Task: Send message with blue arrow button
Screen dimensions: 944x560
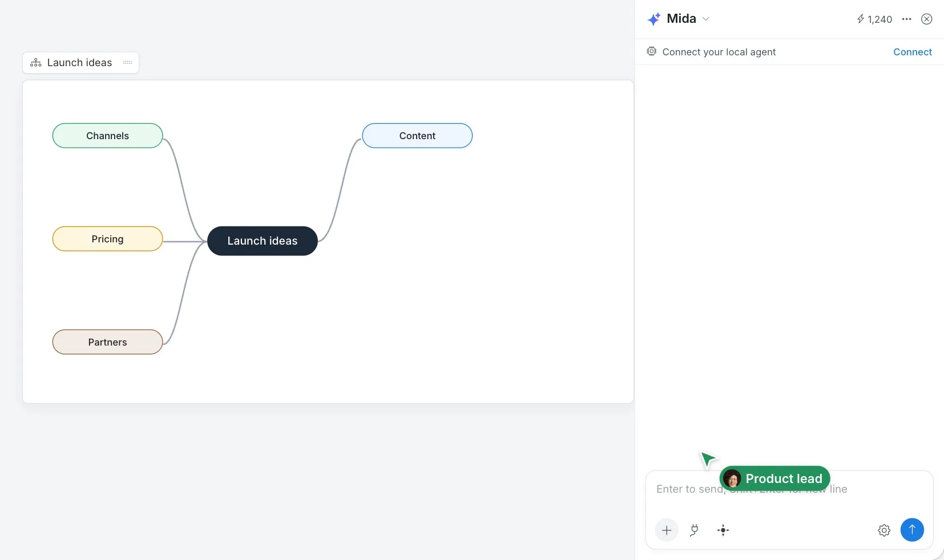Action: 912,530
